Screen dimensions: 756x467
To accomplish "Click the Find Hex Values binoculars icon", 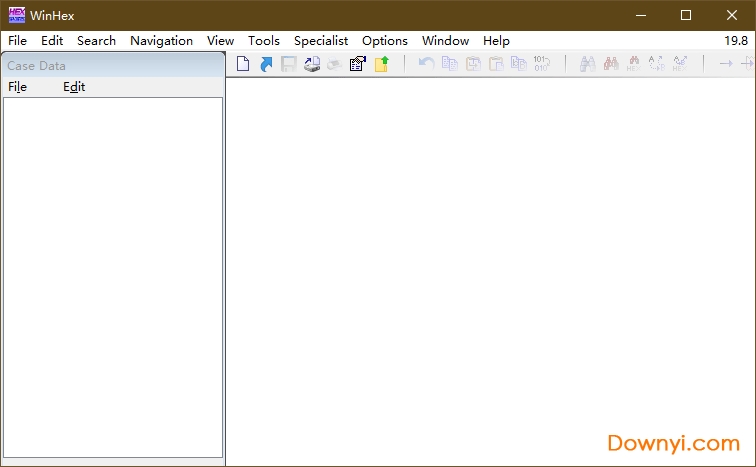I will click(633, 64).
